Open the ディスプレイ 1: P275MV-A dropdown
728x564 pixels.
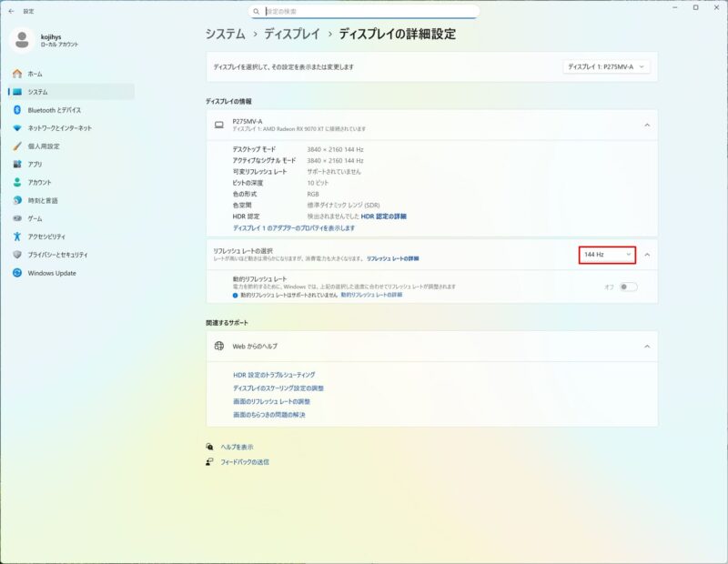[606, 66]
